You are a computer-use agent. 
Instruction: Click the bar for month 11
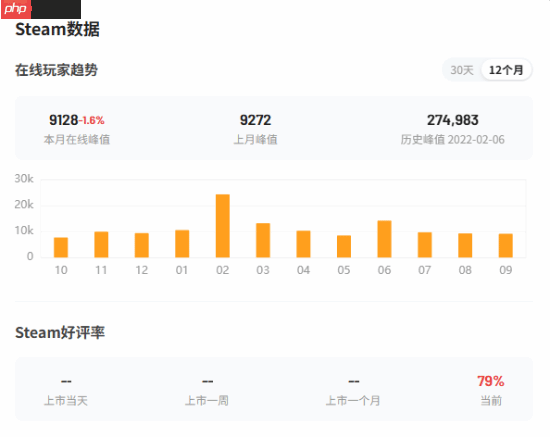pyautogui.click(x=101, y=244)
